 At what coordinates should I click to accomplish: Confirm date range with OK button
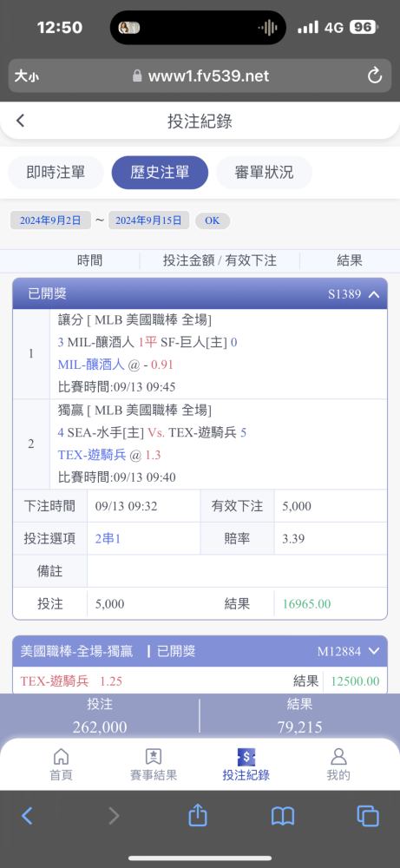click(213, 220)
